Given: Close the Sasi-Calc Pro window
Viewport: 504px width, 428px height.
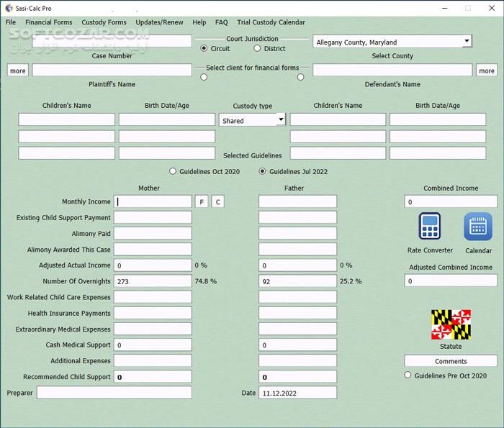Looking at the screenshot, I should click(492, 8).
